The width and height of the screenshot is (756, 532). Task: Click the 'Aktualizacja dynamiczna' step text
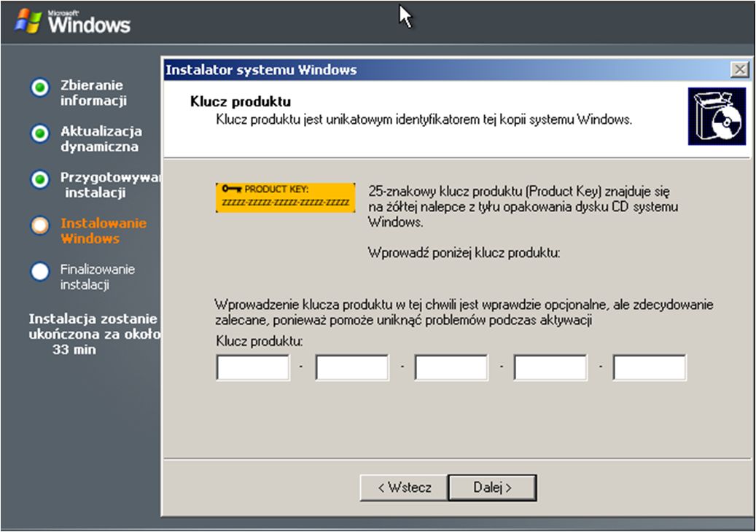[101, 138]
